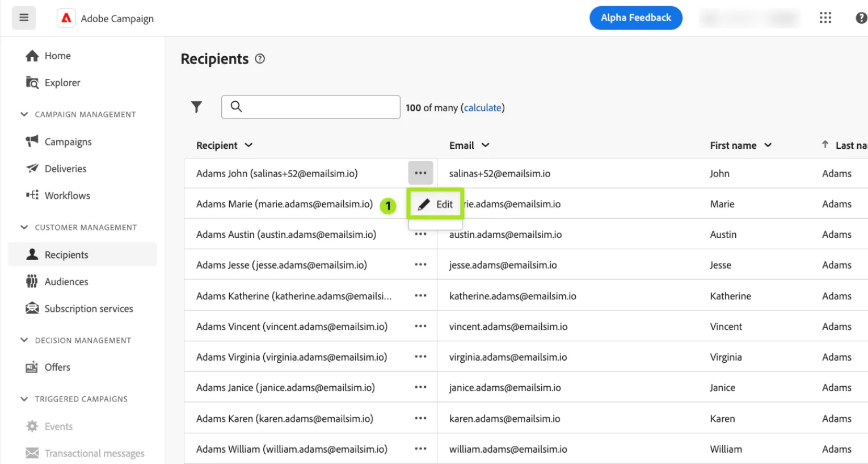Open the First name column dropdown
The width and height of the screenshot is (868, 464).
pos(768,145)
